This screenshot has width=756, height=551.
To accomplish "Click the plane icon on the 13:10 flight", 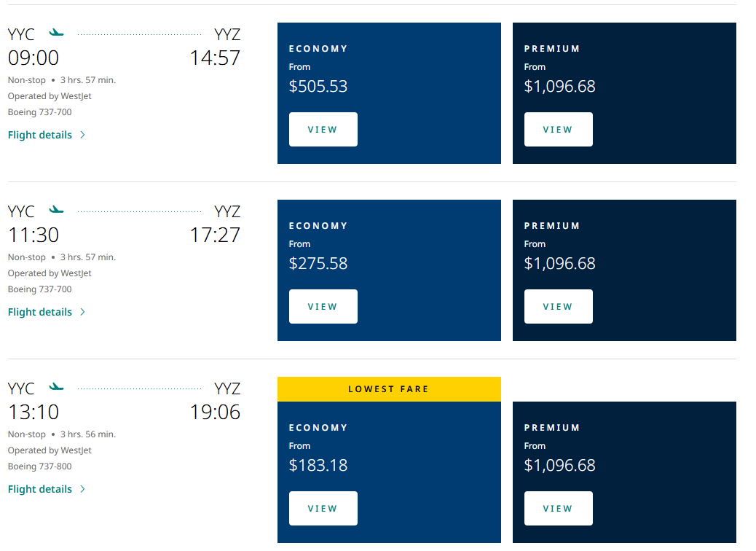I will [57, 387].
